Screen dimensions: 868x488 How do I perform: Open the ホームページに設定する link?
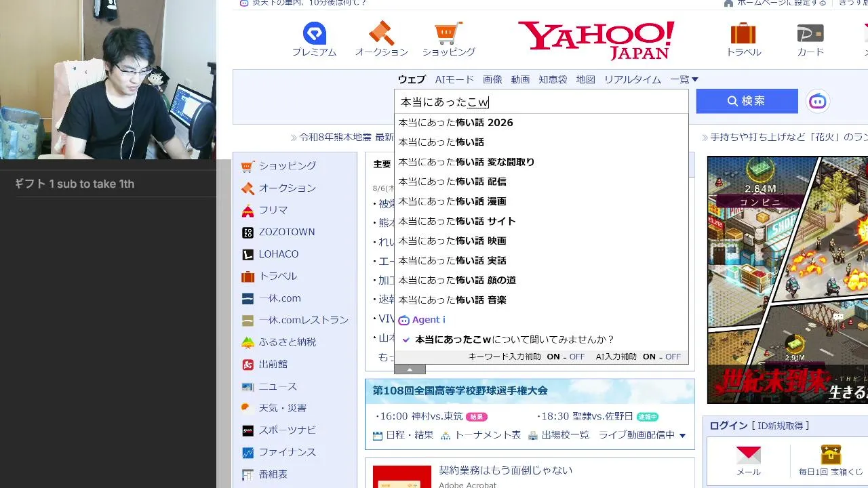(781, 3)
